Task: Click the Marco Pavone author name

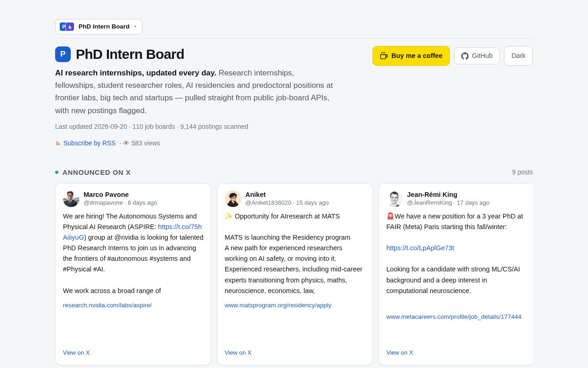Action: point(106,195)
